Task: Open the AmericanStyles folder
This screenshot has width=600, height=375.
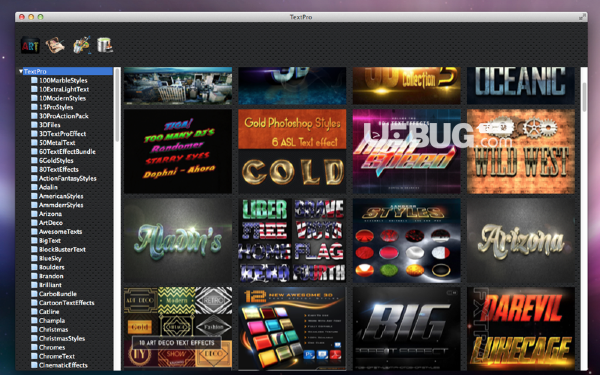Action: click(61, 196)
